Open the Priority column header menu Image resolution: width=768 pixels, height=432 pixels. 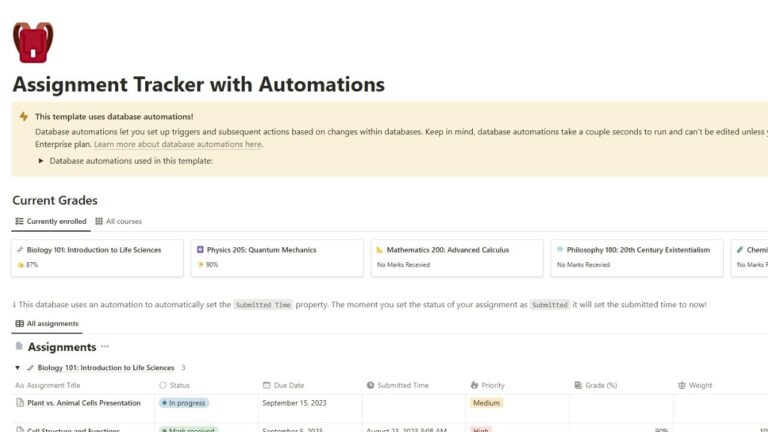pos(491,385)
